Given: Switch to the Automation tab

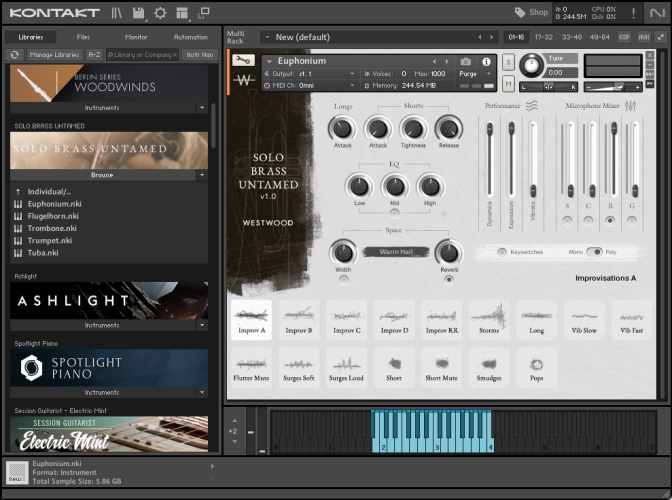Looking at the screenshot, I should 190,37.
